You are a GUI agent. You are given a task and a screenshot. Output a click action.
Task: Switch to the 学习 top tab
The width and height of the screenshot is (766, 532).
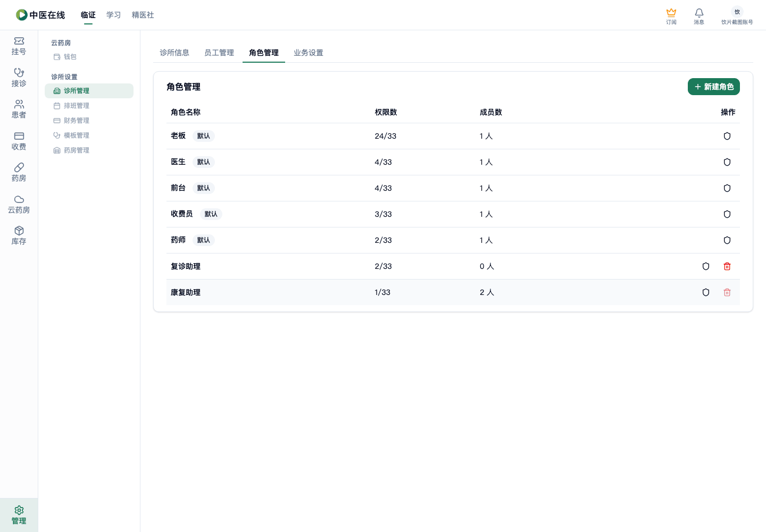114,15
